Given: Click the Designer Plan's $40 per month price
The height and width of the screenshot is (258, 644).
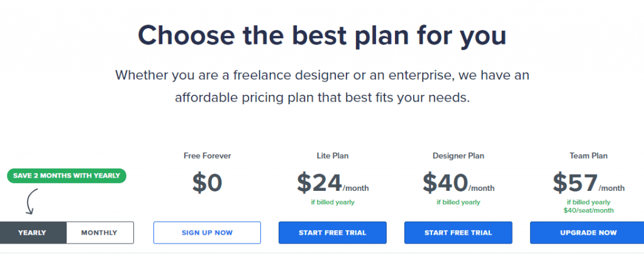Looking at the screenshot, I should click(x=458, y=183).
